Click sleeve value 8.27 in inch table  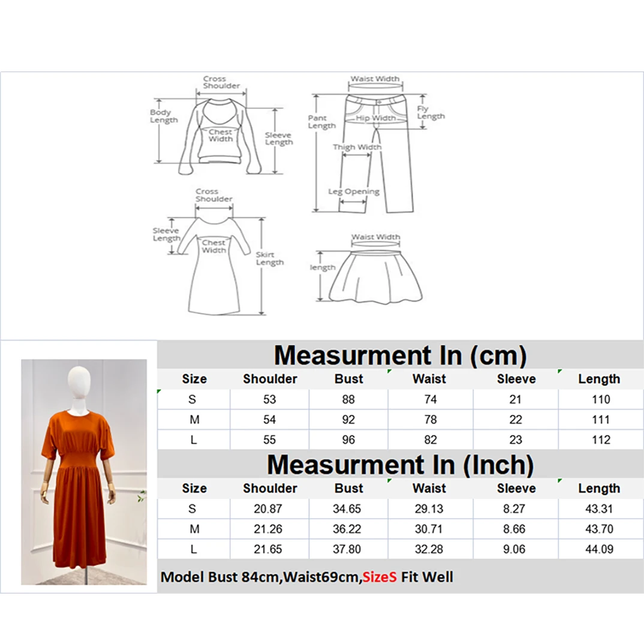coord(514,508)
